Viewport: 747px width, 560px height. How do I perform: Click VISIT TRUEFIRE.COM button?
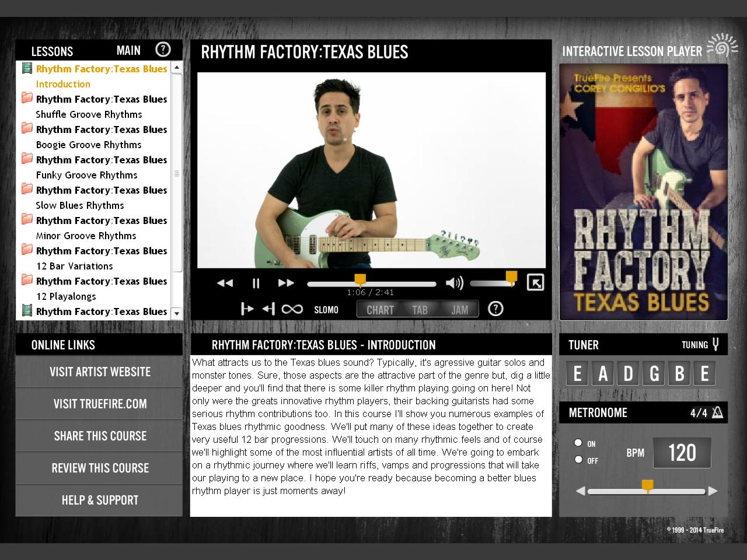click(x=99, y=404)
